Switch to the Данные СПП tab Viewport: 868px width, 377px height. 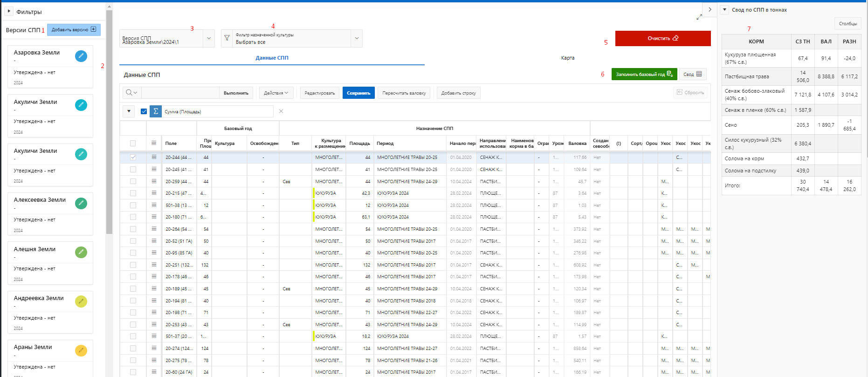click(272, 58)
